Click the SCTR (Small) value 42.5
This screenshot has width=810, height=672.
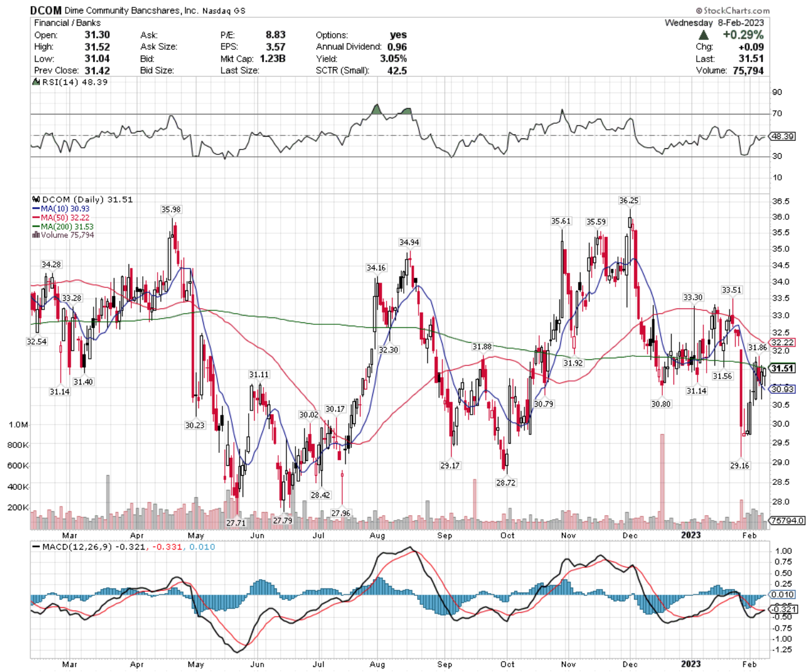(397, 70)
